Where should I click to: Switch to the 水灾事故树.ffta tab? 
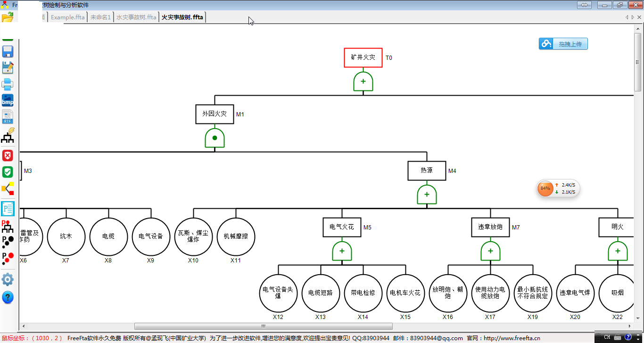click(136, 17)
